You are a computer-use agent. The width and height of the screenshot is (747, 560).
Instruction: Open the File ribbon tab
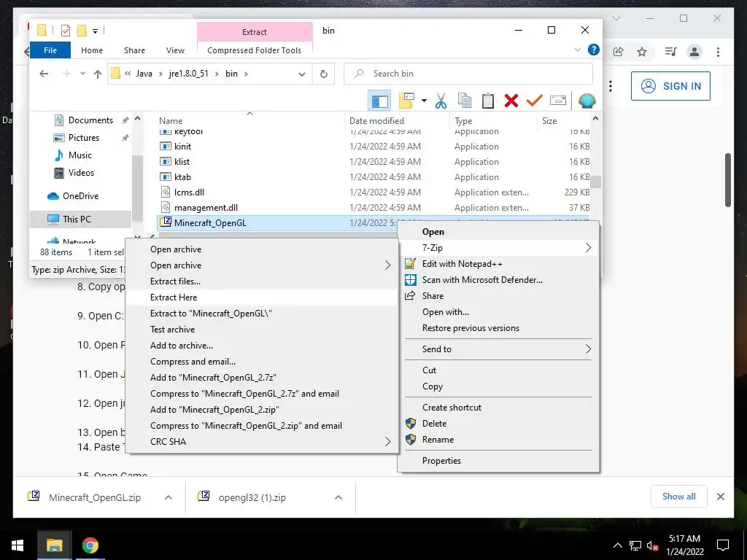tap(50, 50)
